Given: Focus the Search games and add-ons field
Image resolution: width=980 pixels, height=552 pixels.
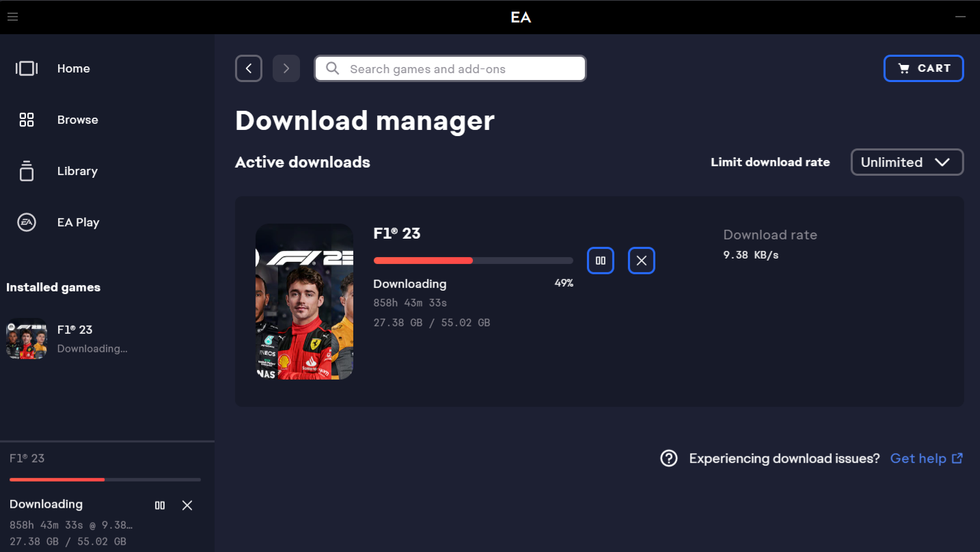Looking at the screenshot, I should coord(450,68).
